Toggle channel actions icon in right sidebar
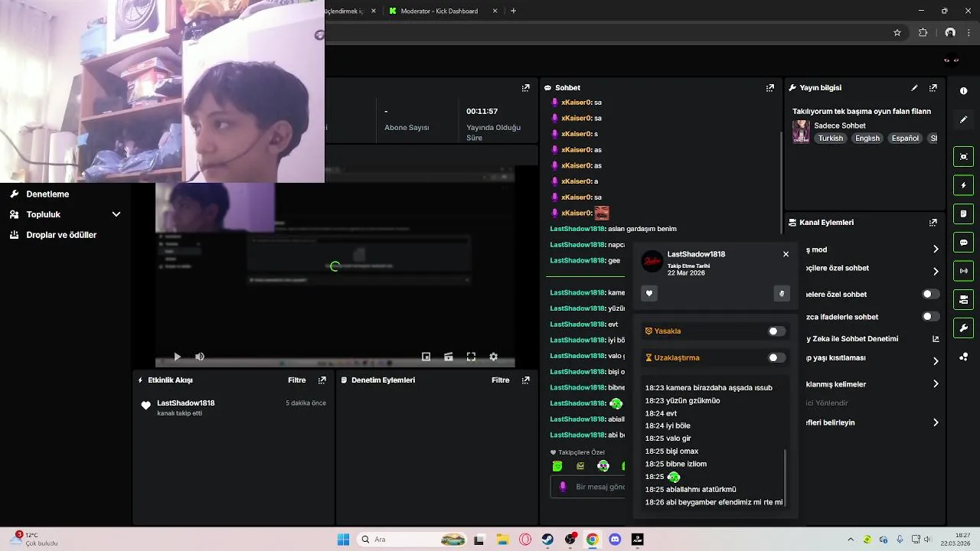The width and height of the screenshot is (980, 551). pos(963,299)
